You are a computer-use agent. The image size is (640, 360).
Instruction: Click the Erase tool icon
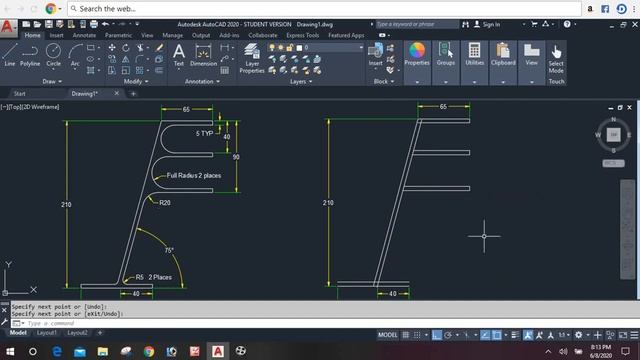[159, 48]
